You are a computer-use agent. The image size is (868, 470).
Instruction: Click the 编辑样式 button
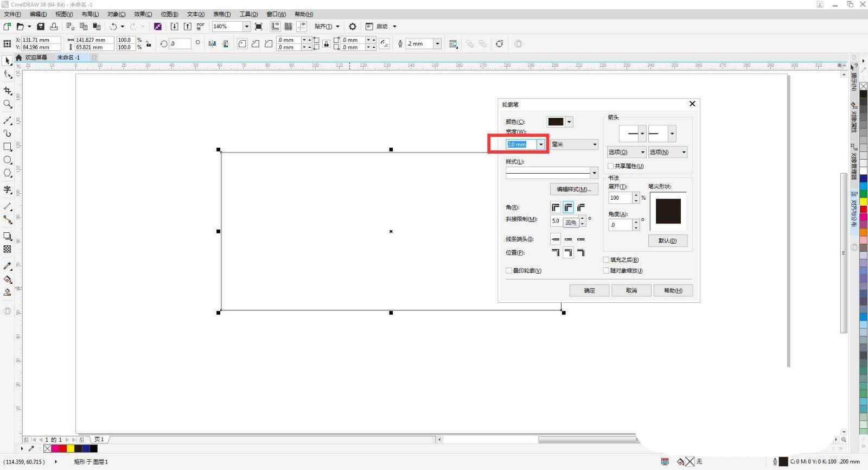[x=574, y=189]
